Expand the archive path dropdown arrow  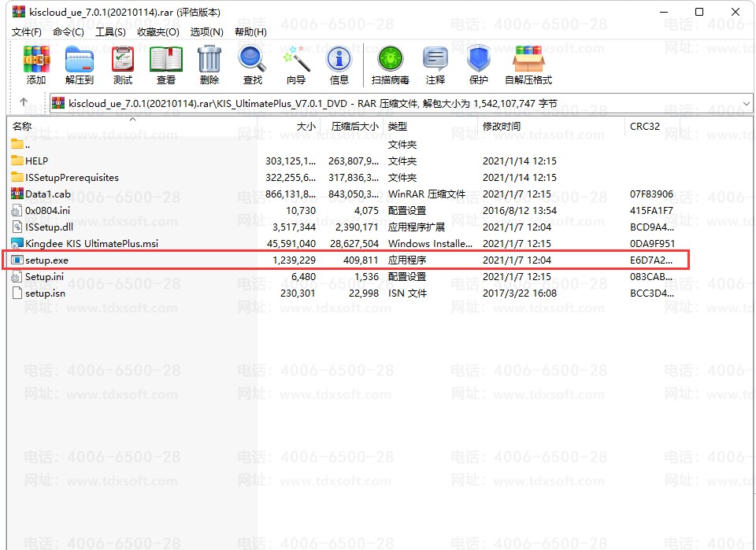pos(747,103)
